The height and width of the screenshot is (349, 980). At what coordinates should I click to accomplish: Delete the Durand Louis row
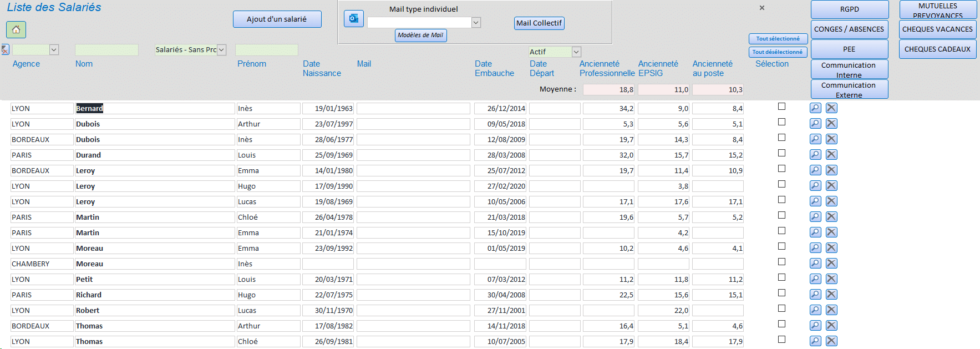click(831, 155)
